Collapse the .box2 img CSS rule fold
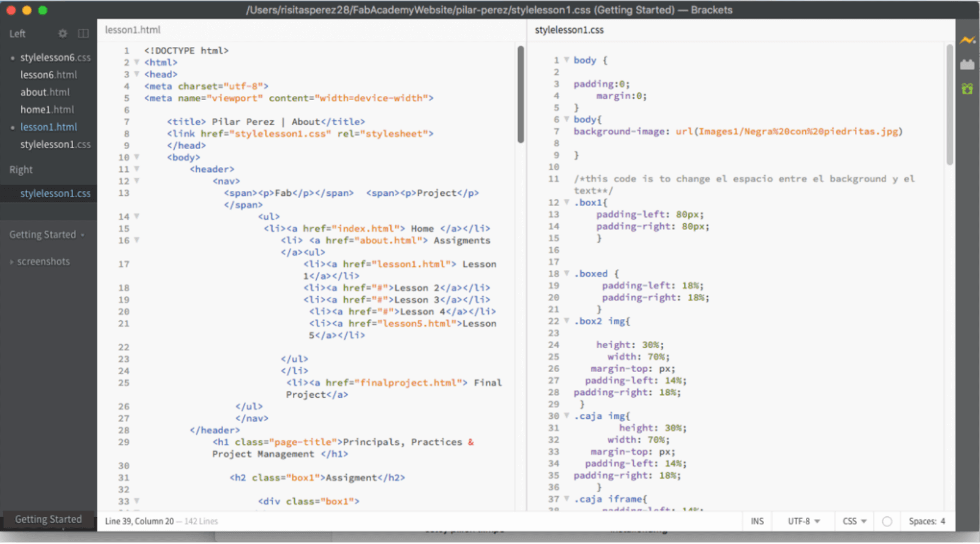This screenshot has width=980, height=544. [x=567, y=321]
